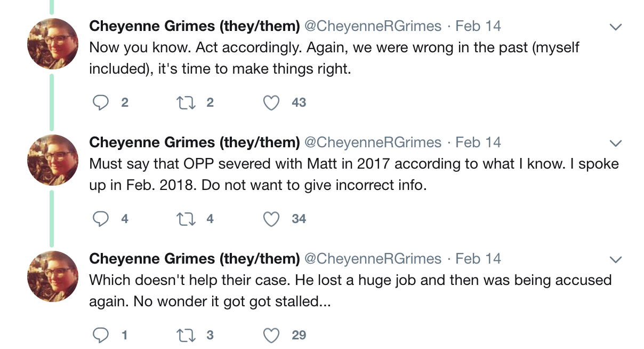Open options chevron on the last tweet

click(616, 259)
